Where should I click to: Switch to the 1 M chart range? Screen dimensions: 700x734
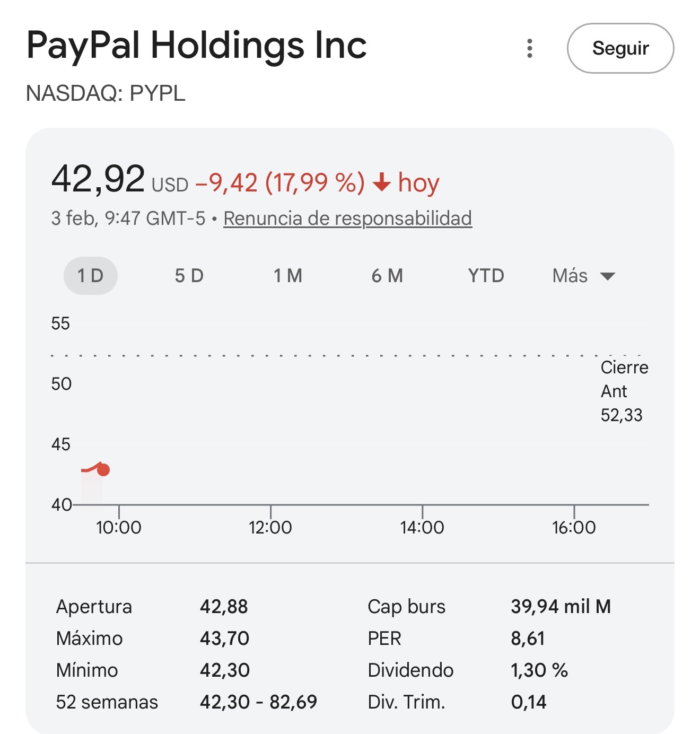pyautogui.click(x=288, y=276)
